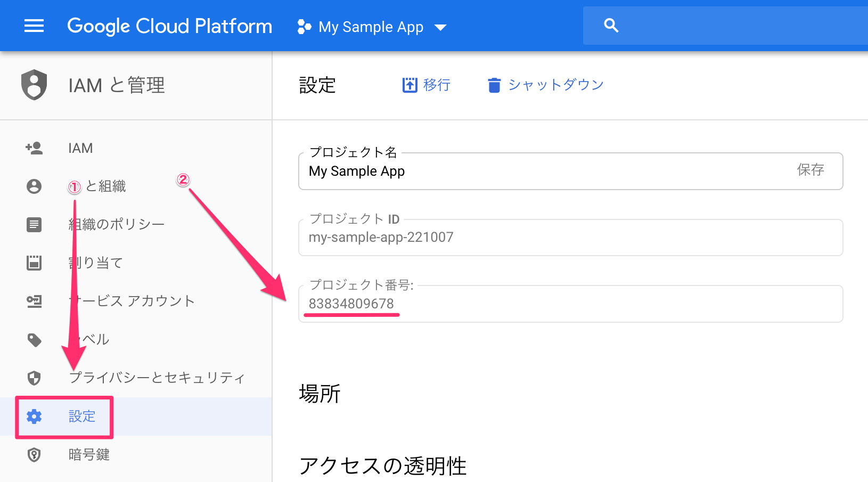The height and width of the screenshot is (482, 868).
Task: Click the 移行 button
Action: point(427,85)
